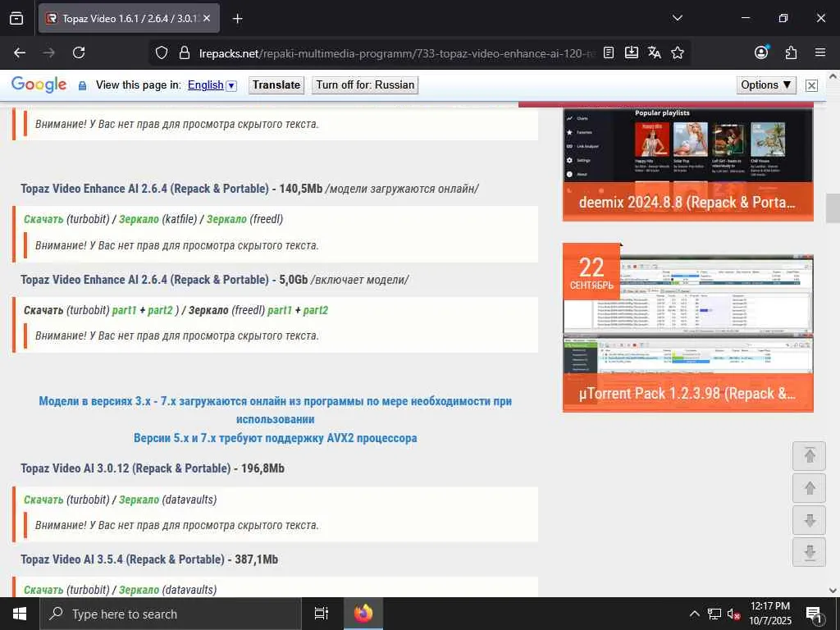The height and width of the screenshot is (630, 840).
Task: Jump to page top with topmost arrow button
Action: click(810, 455)
